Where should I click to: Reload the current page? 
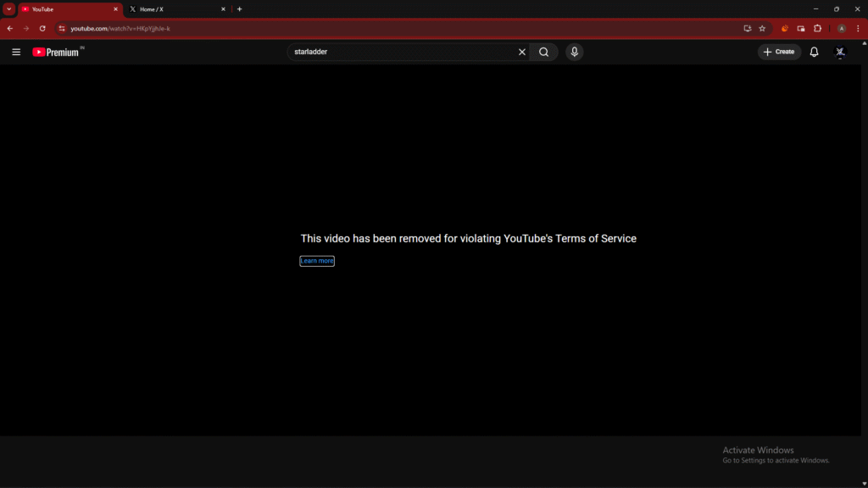[42, 29]
